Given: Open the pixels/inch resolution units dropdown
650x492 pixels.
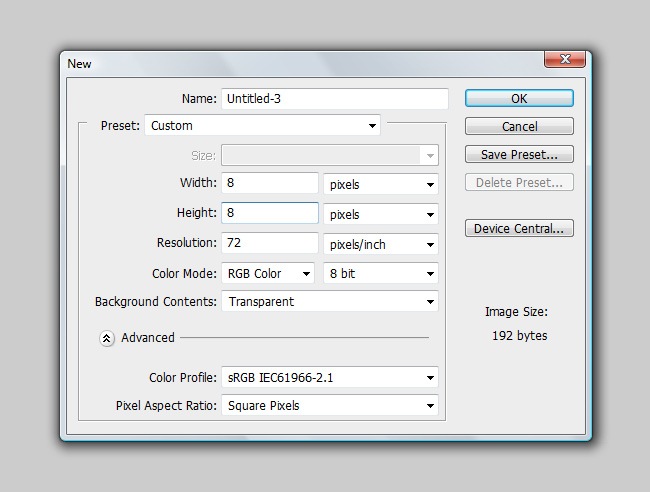Looking at the screenshot, I should coord(381,245).
